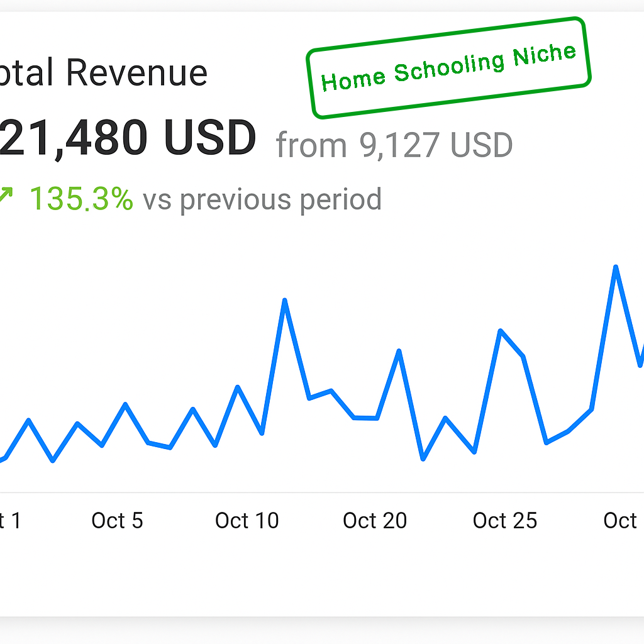Click the "vs previous period" text

click(262, 199)
